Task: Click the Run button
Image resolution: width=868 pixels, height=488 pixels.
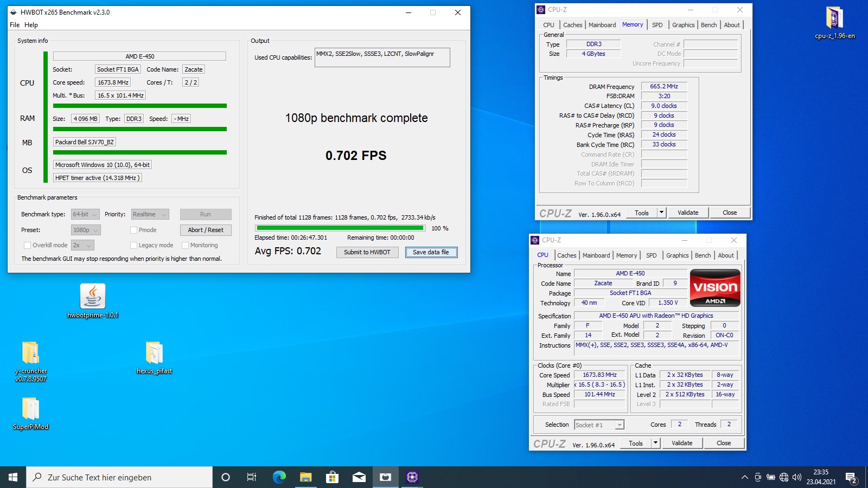Action: click(x=206, y=214)
